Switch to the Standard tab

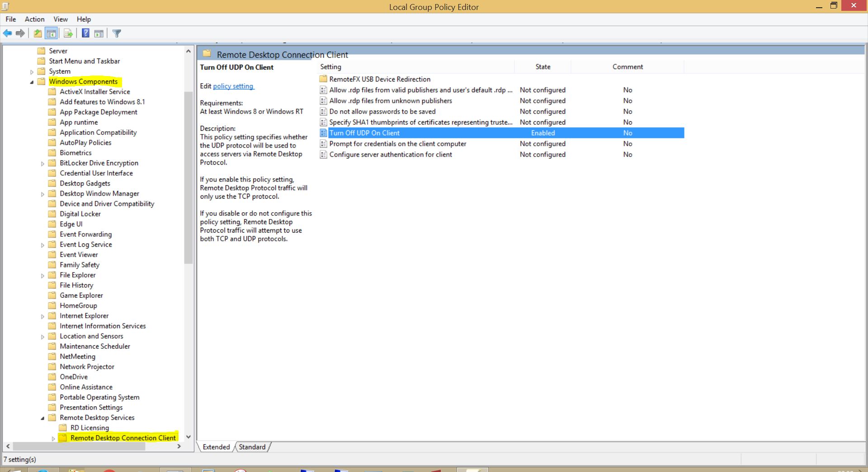(x=252, y=447)
